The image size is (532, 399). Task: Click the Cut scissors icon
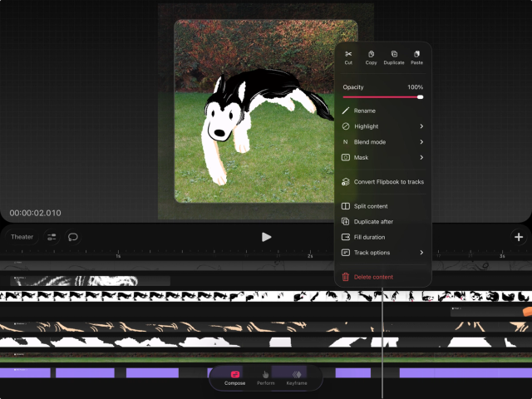tap(348, 55)
